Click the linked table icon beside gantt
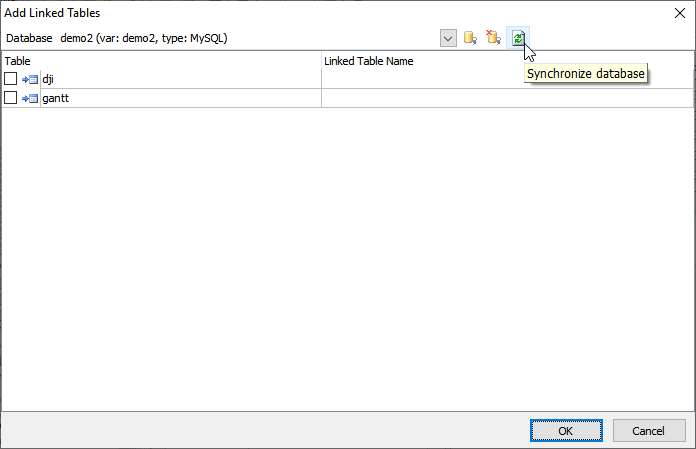 pos(30,98)
